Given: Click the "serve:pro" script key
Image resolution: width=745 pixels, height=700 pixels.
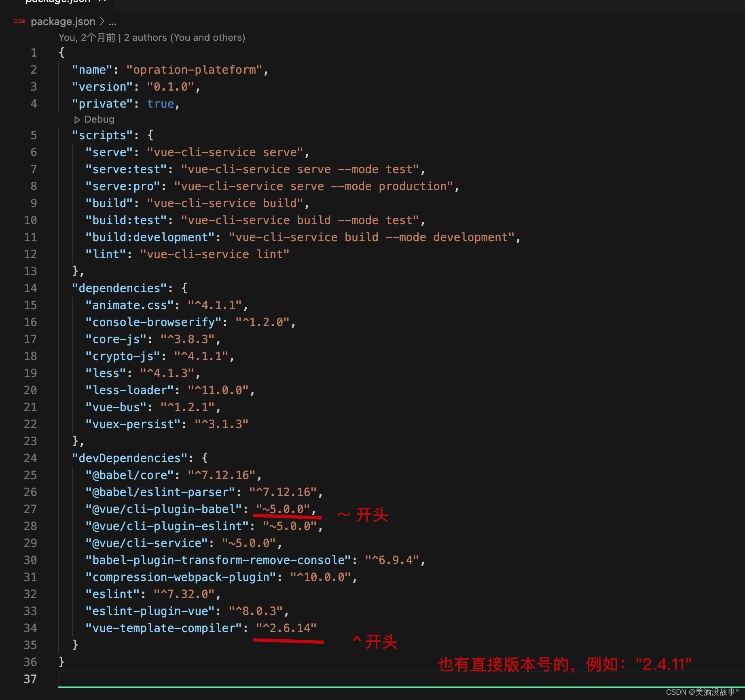Looking at the screenshot, I should coord(123,186).
